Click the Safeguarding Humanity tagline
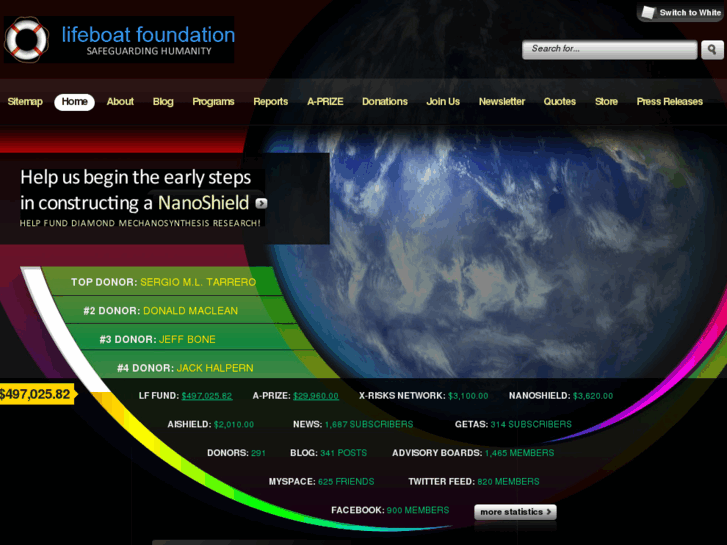The width and height of the screenshot is (727, 545). (149, 51)
